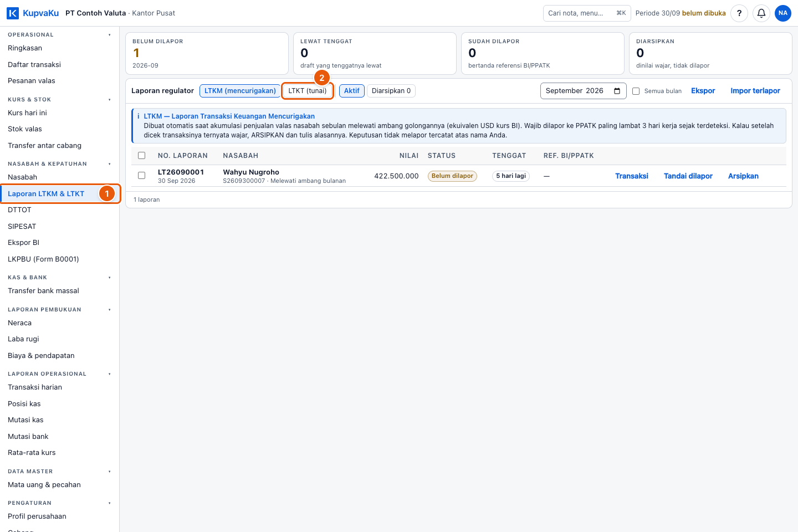Screen dimensions: 798x532
Task: Switch to LTKM (mencurigakan) tab
Action: [240, 91]
